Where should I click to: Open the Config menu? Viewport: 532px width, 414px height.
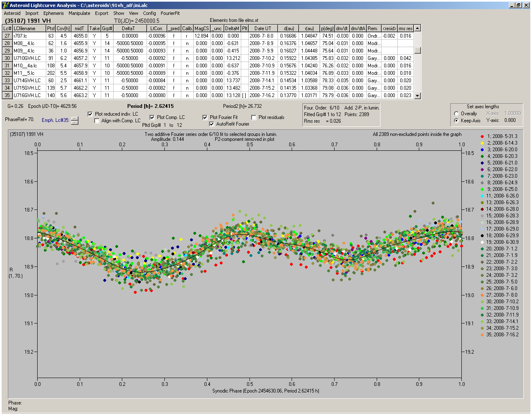150,13
